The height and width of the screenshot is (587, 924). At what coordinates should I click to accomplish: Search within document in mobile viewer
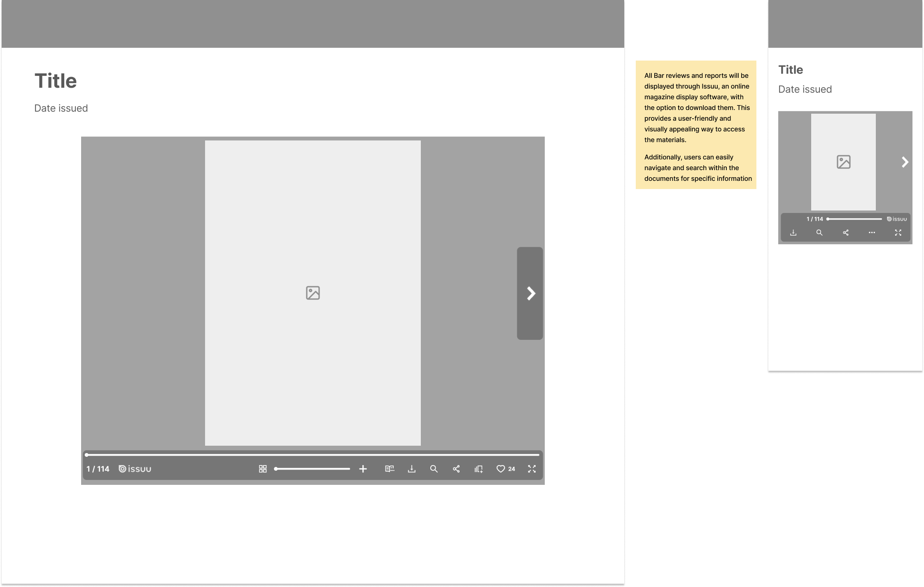(x=819, y=233)
